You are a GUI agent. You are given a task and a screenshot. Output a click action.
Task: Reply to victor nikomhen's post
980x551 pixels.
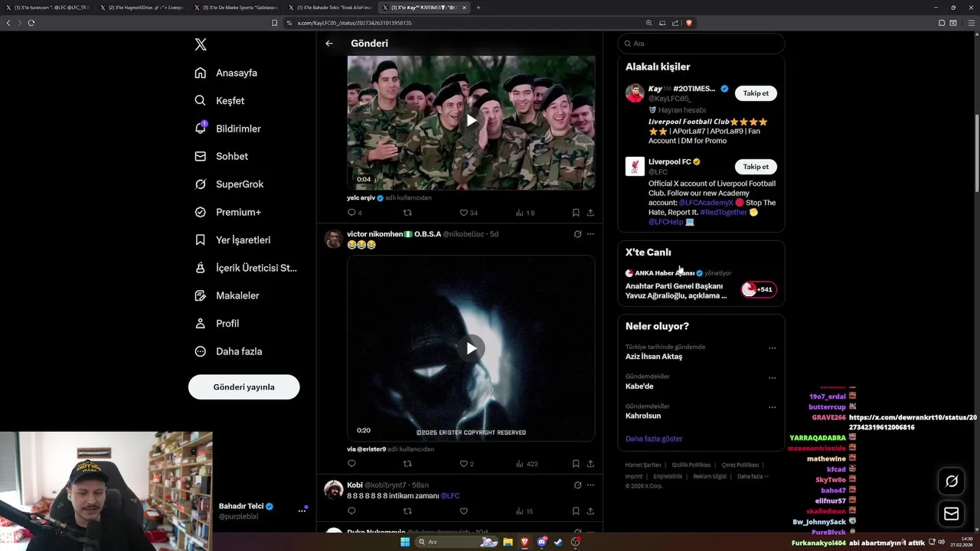pyautogui.click(x=352, y=464)
